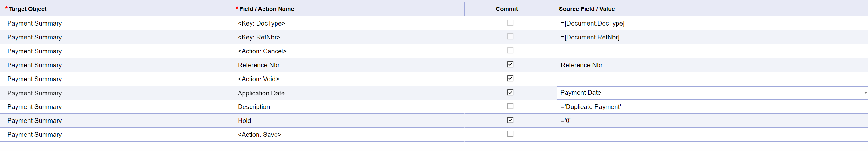
Task: Open the Payment Date source field dropdown
Action: (x=865, y=93)
